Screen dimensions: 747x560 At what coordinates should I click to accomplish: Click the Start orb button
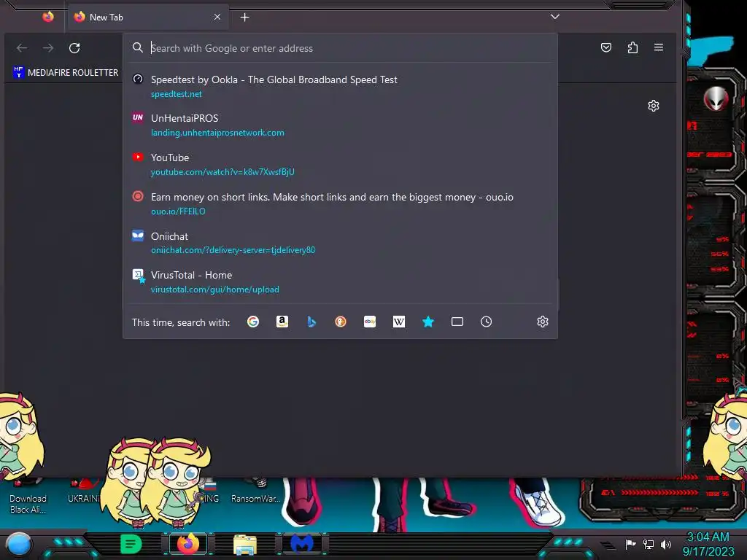[19, 545]
